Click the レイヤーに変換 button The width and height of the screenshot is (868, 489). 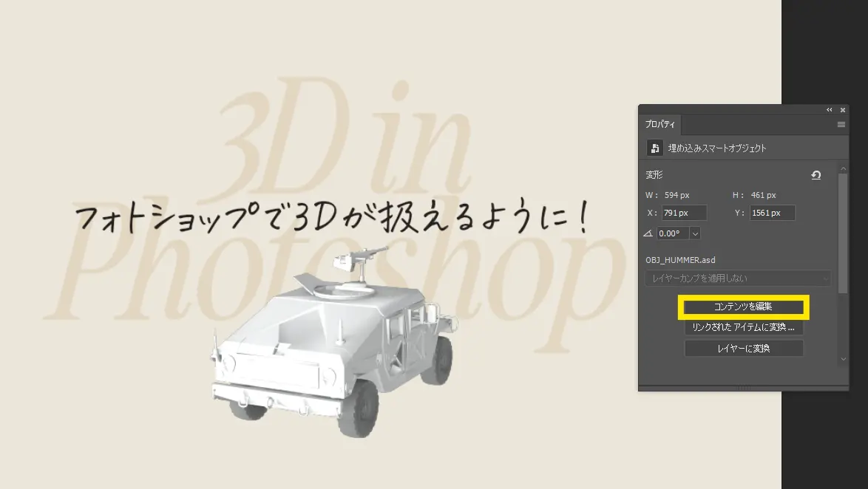point(744,349)
